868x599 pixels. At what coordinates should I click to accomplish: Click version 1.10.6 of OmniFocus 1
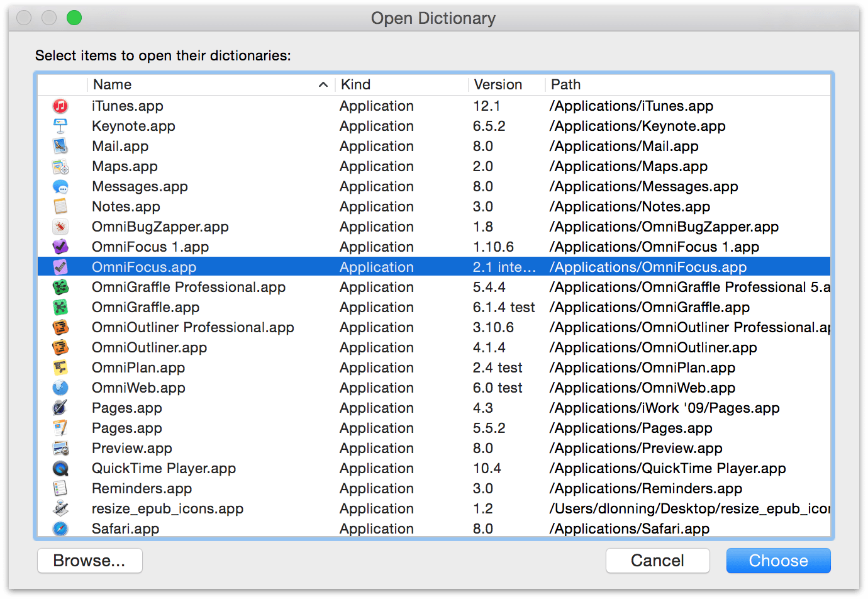pyautogui.click(x=493, y=247)
